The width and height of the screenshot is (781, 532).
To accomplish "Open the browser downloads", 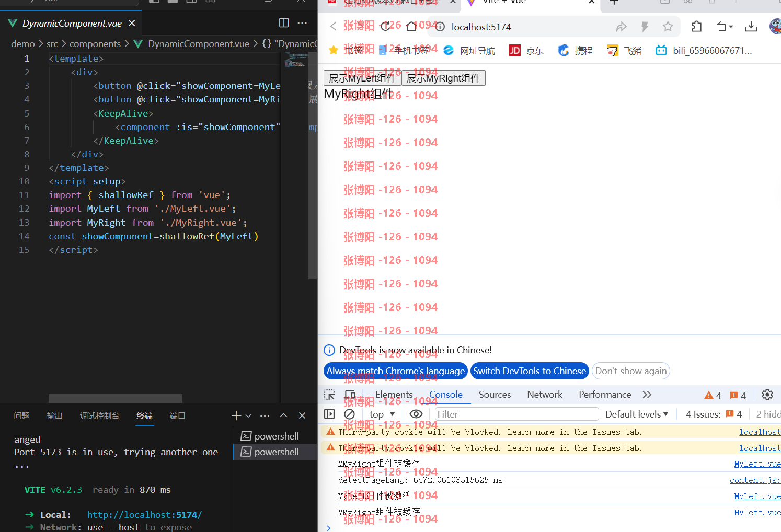I will pos(751,26).
